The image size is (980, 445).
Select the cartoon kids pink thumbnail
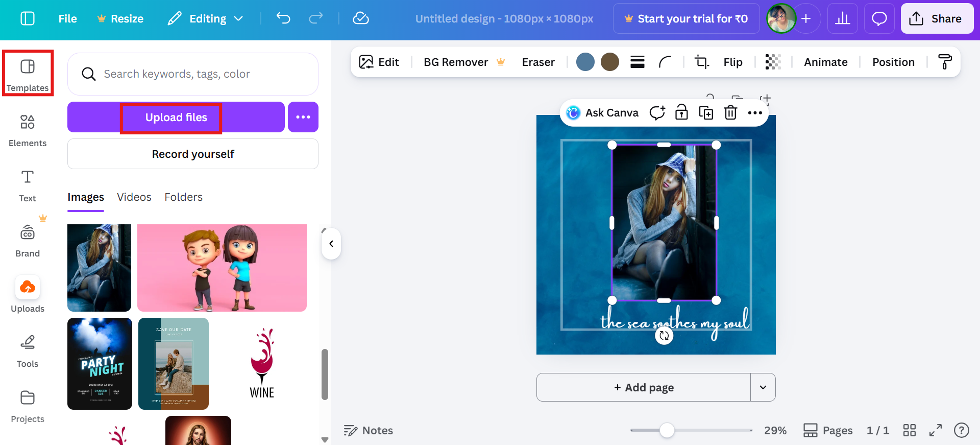(x=222, y=268)
